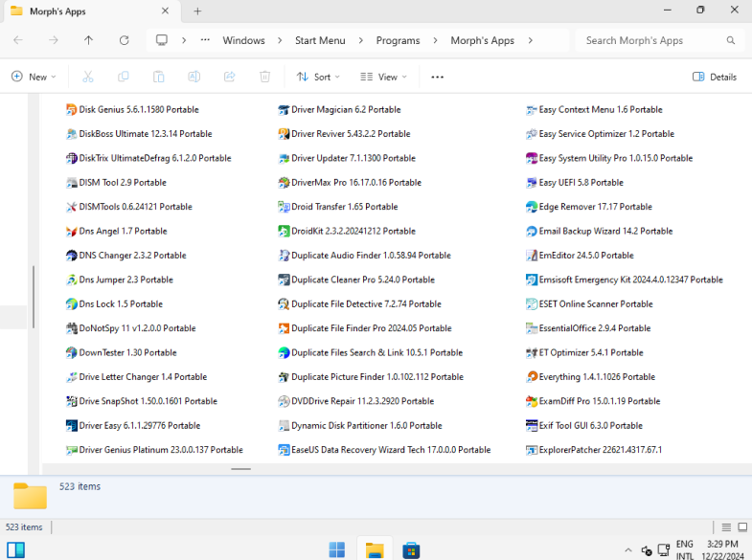752x560 pixels.
Task: Click the DiskTrix UltimateDefrag file icon
Action: (x=72, y=158)
